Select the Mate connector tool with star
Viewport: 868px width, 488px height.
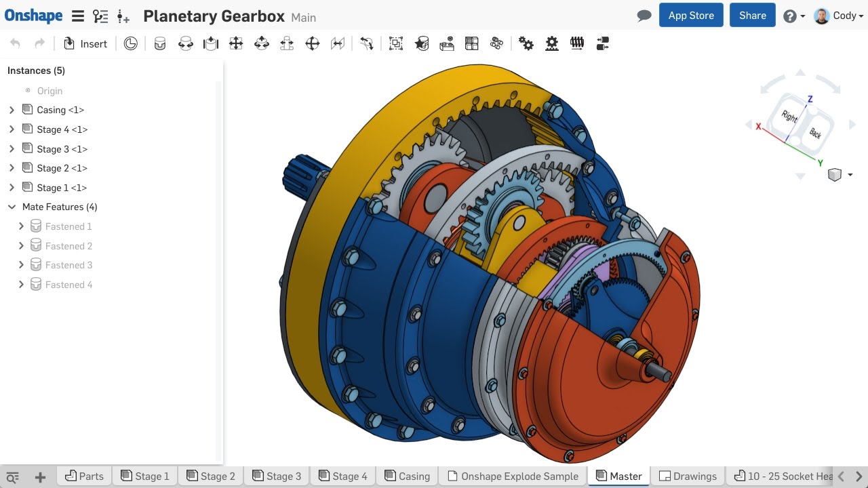coord(421,43)
